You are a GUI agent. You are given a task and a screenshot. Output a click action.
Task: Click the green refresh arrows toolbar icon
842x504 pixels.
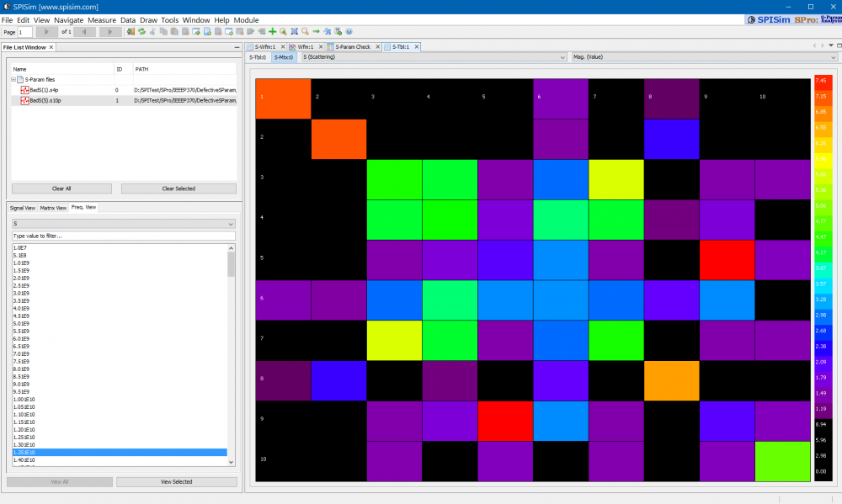pyautogui.click(x=141, y=31)
